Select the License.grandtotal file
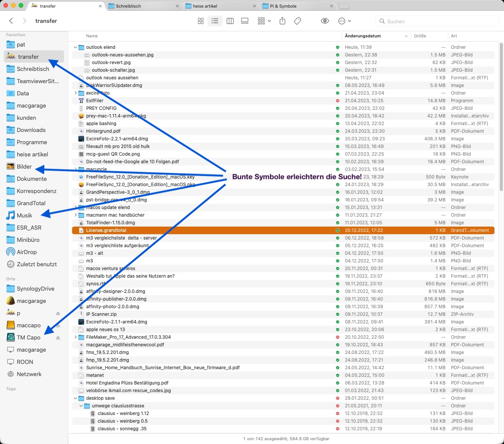Viewport: 504px width, 444px height. (x=283, y=230)
